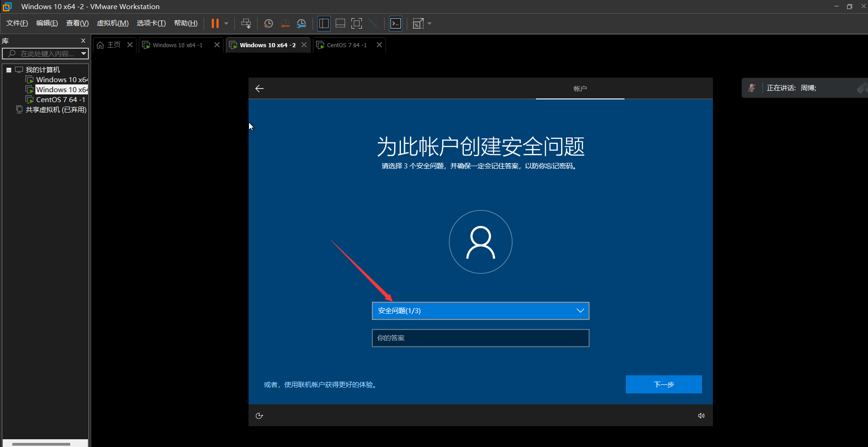The width and height of the screenshot is (868, 447).
Task: Close the CentOS 7 64 -1 tab
Action: 379,44
